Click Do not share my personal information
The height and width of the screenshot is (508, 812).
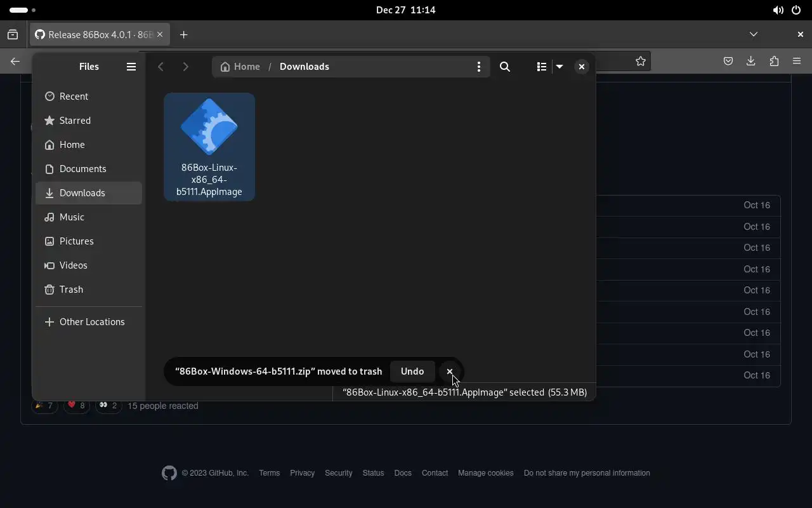[x=587, y=473]
